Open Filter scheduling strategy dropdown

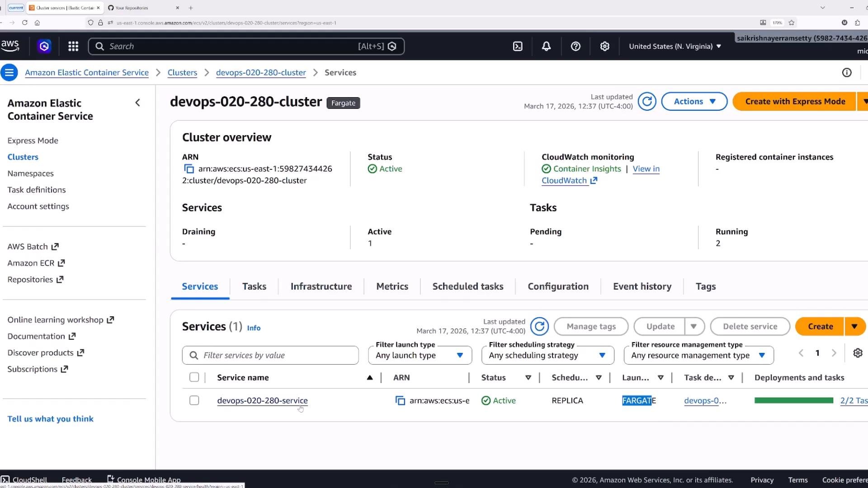point(547,355)
